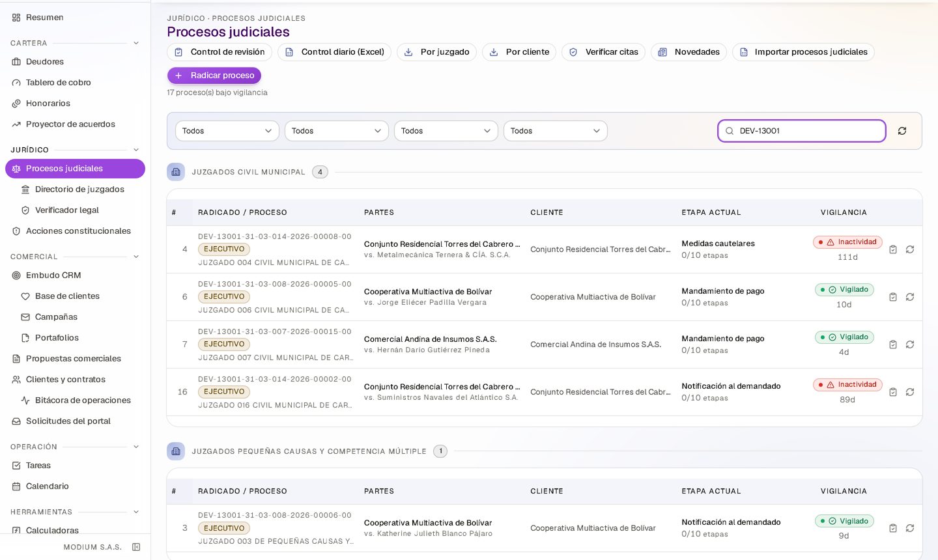Click Juzgados Pequeñas Causas building icon
Viewport: 938px width, 560px height.
(176, 451)
